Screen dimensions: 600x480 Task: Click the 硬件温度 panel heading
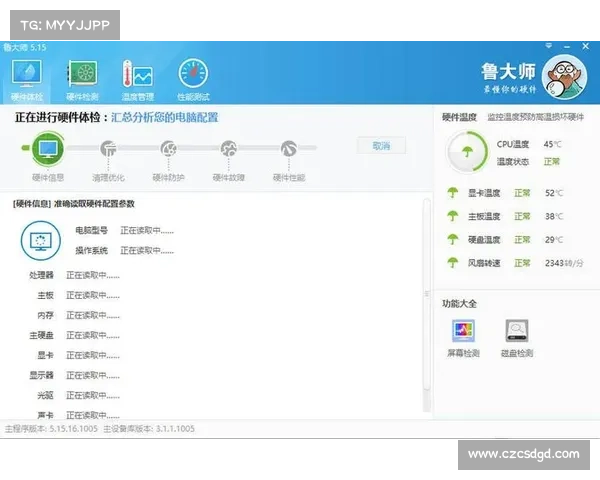[459, 117]
